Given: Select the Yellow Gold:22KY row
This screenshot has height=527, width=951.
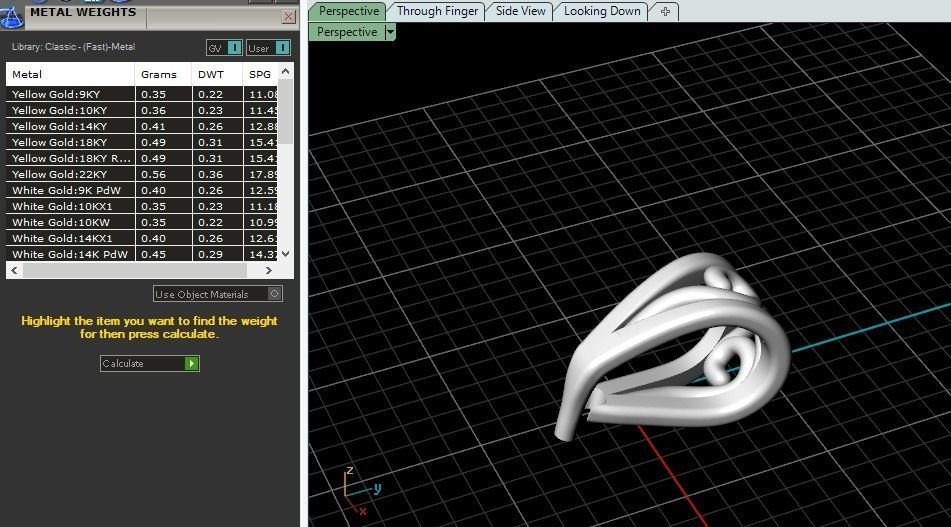Looking at the screenshot, I should point(142,174).
